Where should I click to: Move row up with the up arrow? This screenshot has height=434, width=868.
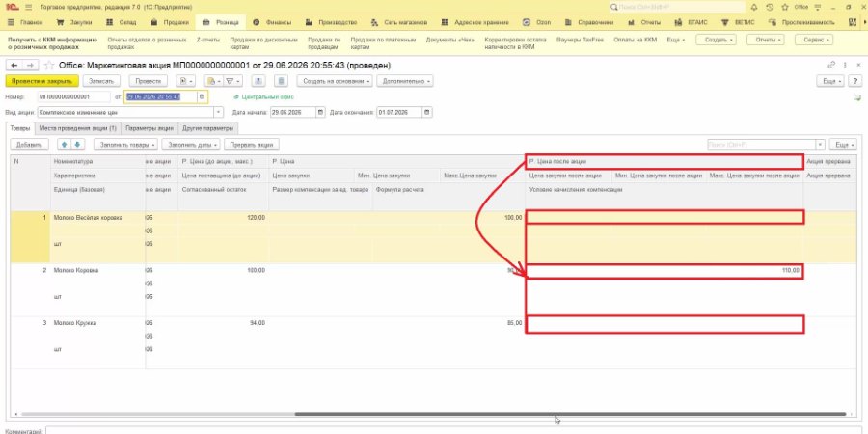click(x=65, y=145)
